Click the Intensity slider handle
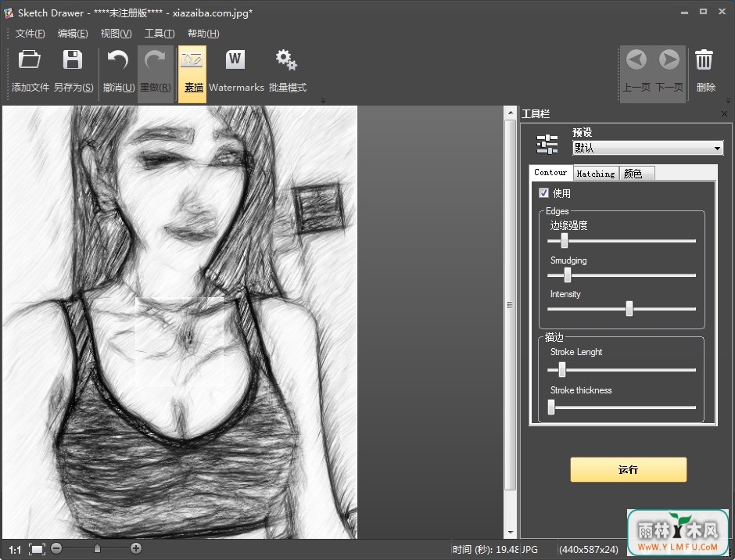Viewport: 735px width, 560px height. 629,309
